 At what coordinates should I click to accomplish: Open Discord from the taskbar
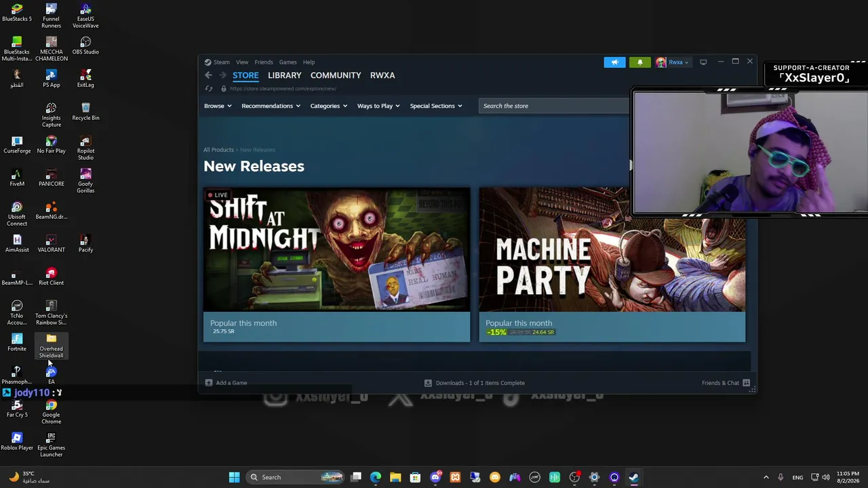[x=435, y=477]
